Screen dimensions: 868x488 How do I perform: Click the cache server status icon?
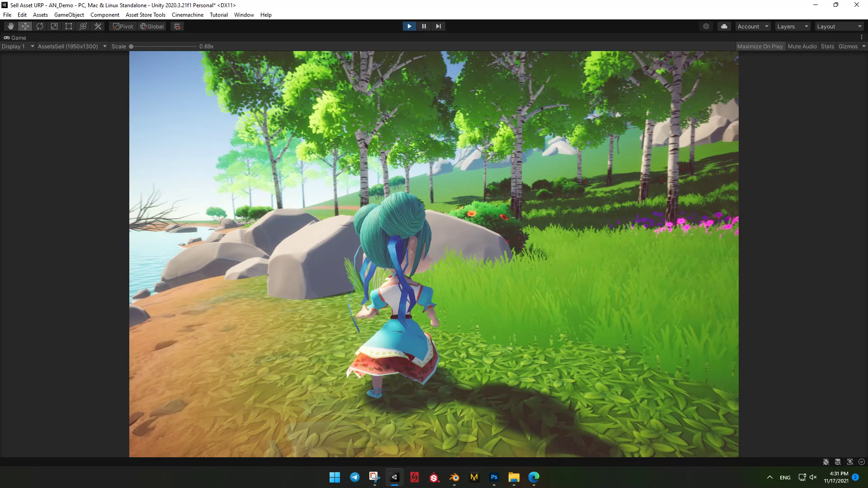pyautogui.click(x=838, y=462)
